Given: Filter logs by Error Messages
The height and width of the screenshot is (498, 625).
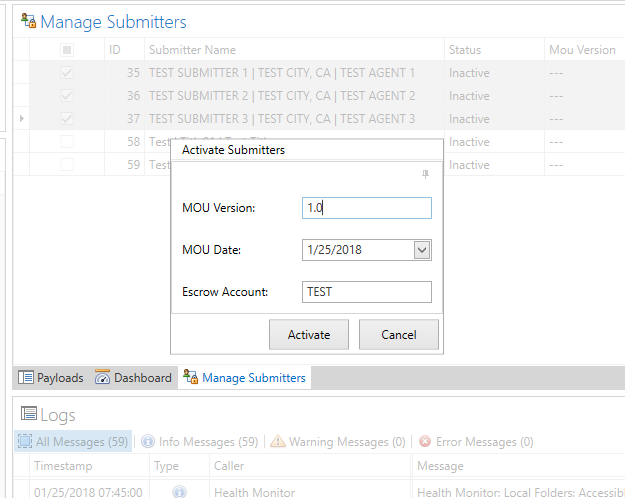Looking at the screenshot, I should [x=475, y=441].
